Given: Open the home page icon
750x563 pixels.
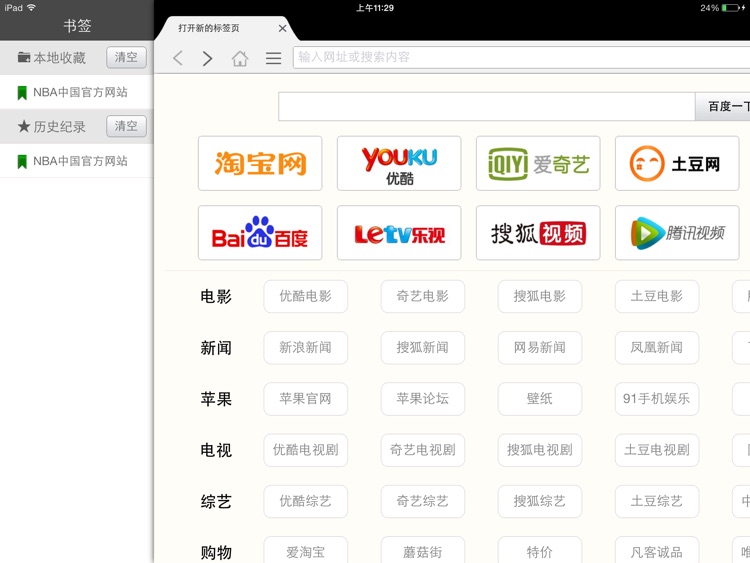Looking at the screenshot, I should pyautogui.click(x=240, y=58).
